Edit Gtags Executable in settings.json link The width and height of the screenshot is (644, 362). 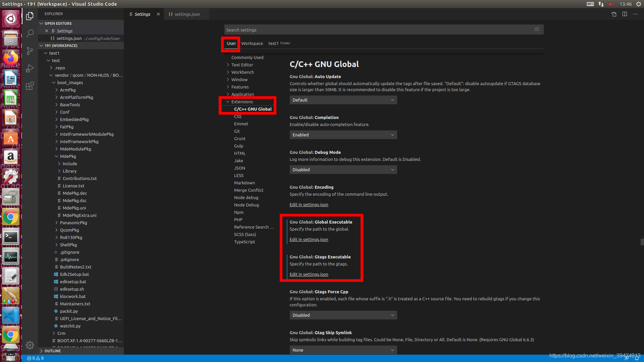(x=309, y=274)
